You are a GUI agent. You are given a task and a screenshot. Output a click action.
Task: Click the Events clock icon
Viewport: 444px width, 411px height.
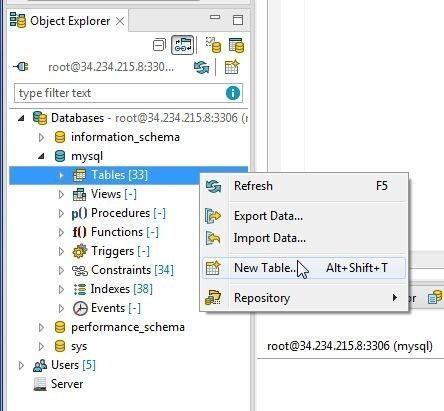pos(80,308)
